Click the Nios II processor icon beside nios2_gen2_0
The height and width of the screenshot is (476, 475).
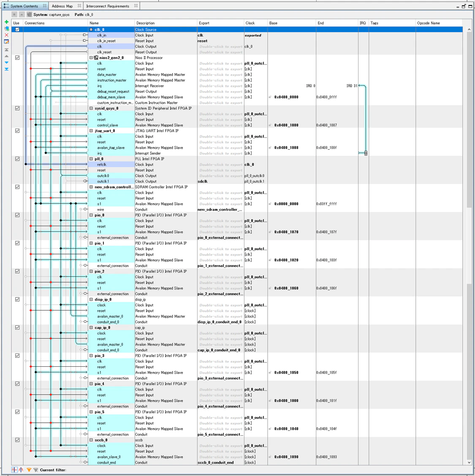coord(96,58)
